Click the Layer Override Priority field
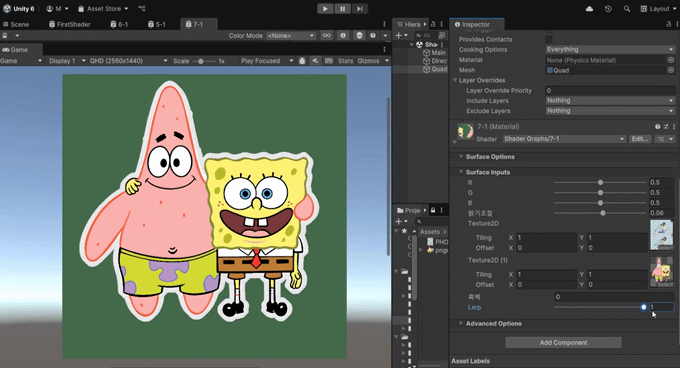 [x=610, y=91]
